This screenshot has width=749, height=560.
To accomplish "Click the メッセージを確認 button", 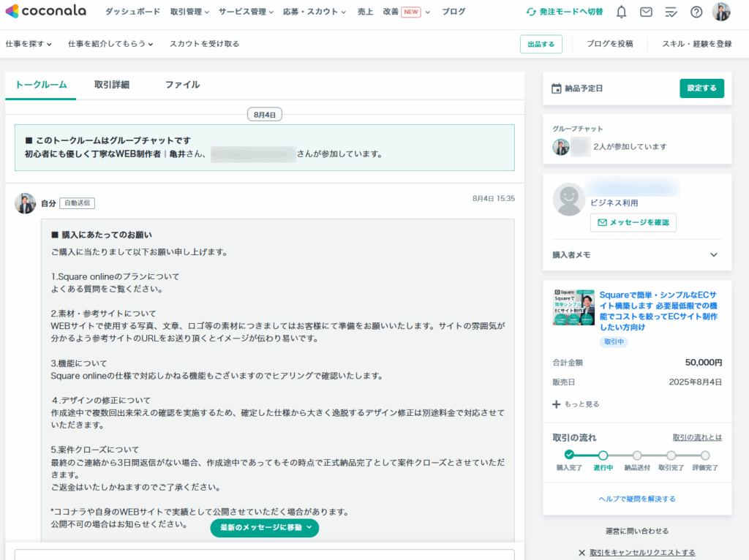I will click(633, 222).
